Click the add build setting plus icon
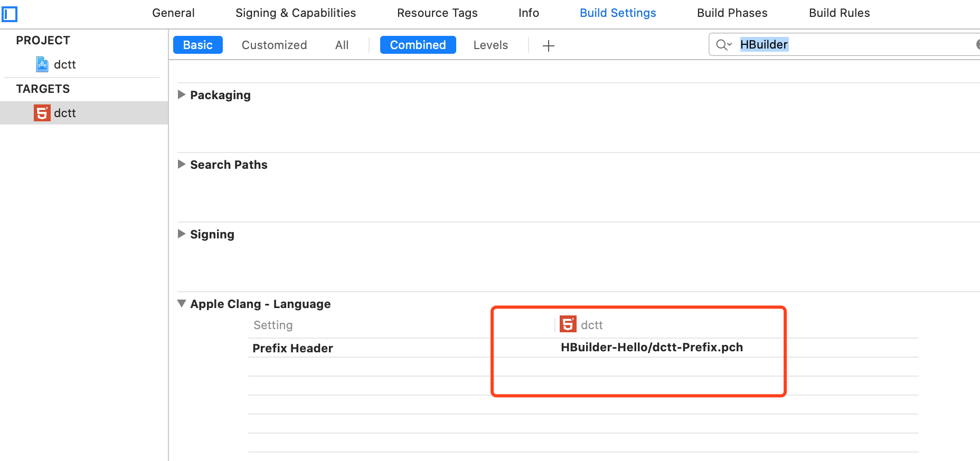The width and height of the screenshot is (980, 461). (x=549, y=46)
